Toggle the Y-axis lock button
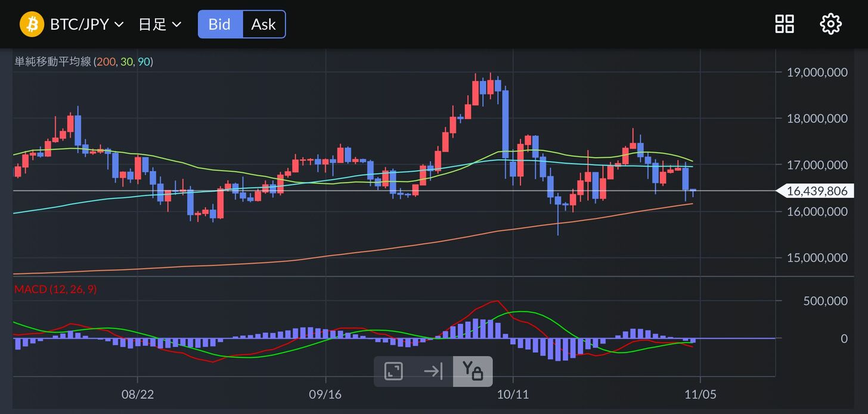The height and width of the screenshot is (414, 868). pos(472,372)
